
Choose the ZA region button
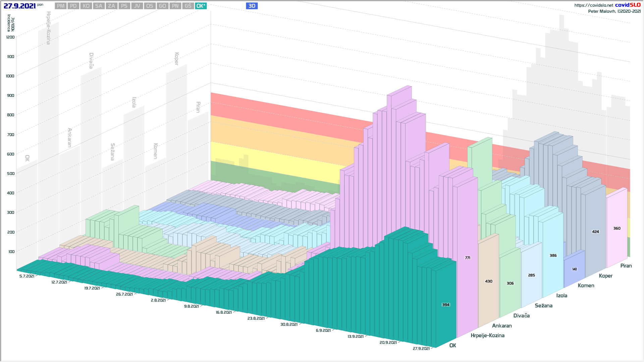click(x=111, y=6)
